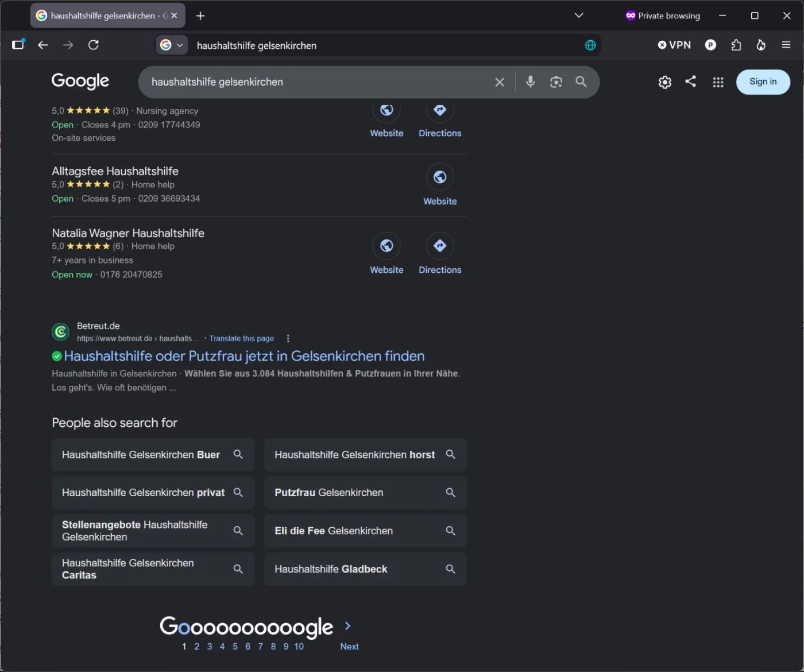Click the Sign in button
The height and width of the screenshot is (672, 804).
763,82
